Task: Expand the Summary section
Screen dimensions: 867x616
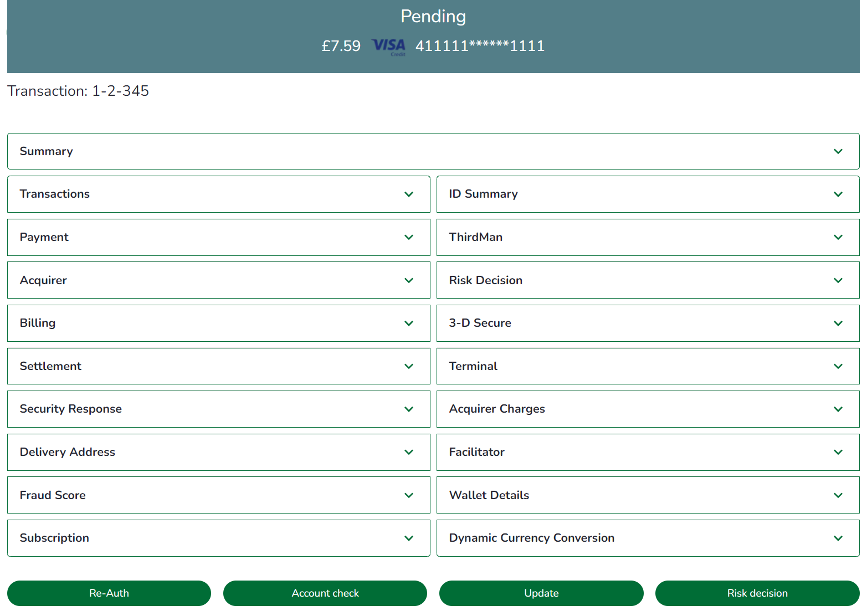Action: pos(433,151)
